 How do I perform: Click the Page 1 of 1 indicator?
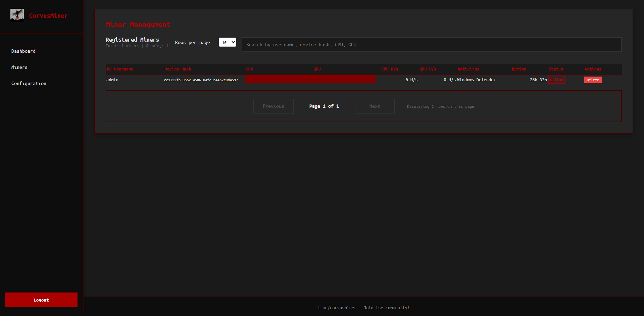(x=324, y=106)
